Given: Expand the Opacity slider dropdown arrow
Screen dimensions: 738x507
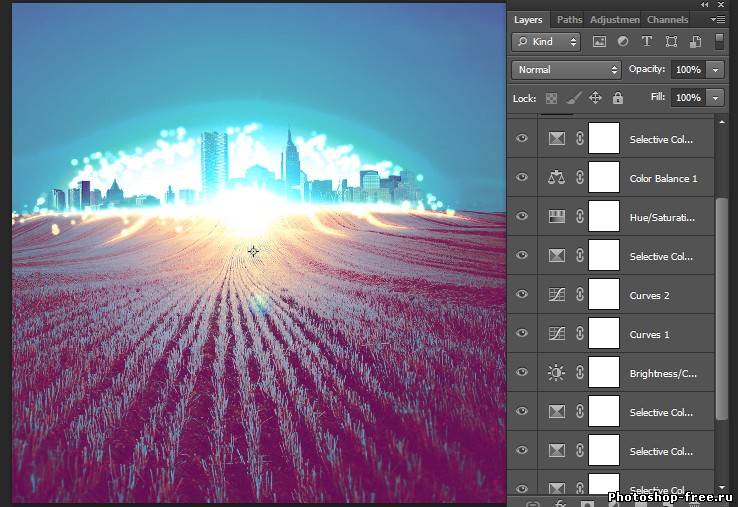Looking at the screenshot, I should point(715,70).
